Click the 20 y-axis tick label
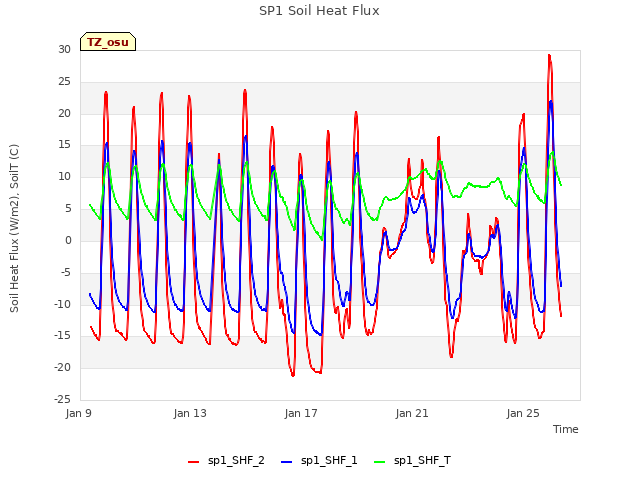This screenshot has width=640, height=480. coord(64,113)
